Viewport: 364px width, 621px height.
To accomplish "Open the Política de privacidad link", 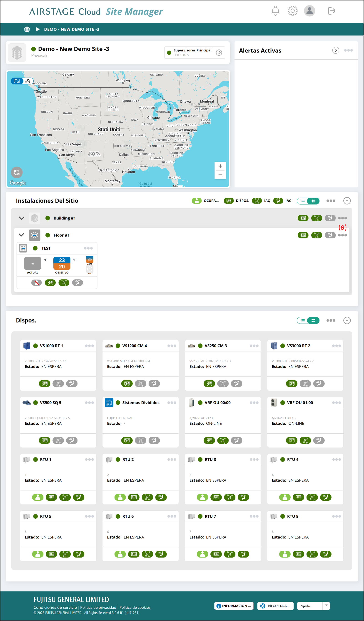I will (x=98, y=607).
